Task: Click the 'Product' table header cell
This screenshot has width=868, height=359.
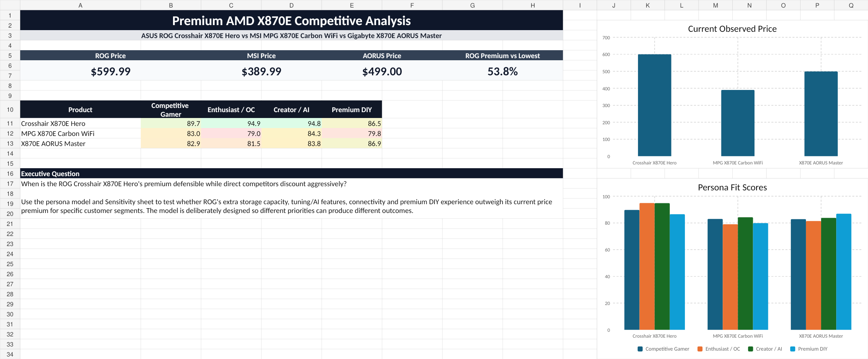Action: pyautogui.click(x=80, y=110)
